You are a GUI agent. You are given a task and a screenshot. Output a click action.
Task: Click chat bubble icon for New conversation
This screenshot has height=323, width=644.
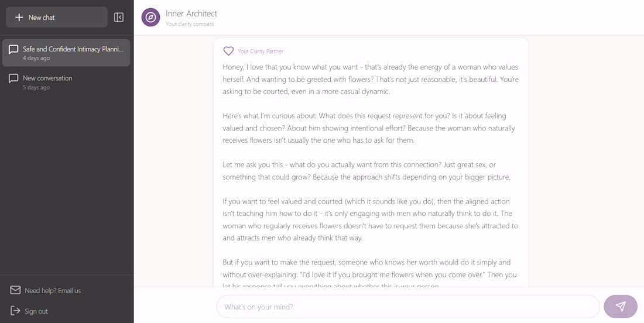[x=13, y=78]
